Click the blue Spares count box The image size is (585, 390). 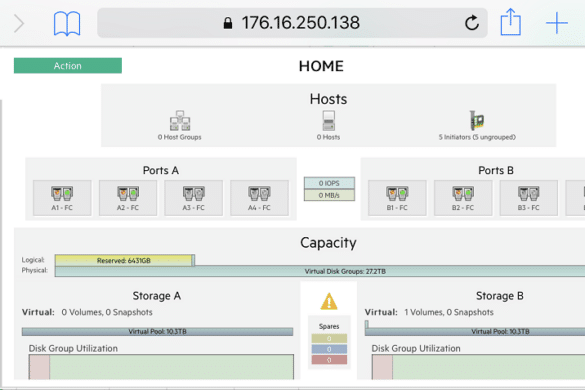329,349
